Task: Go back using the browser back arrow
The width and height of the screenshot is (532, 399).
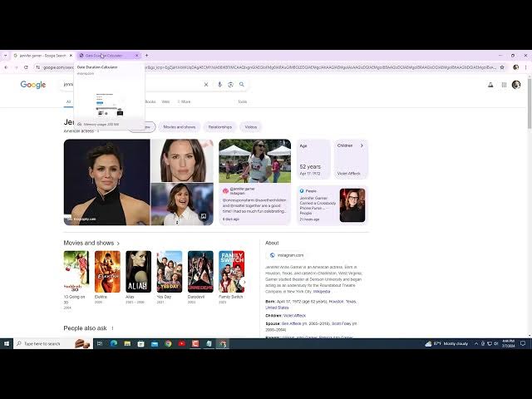Action: point(6,67)
